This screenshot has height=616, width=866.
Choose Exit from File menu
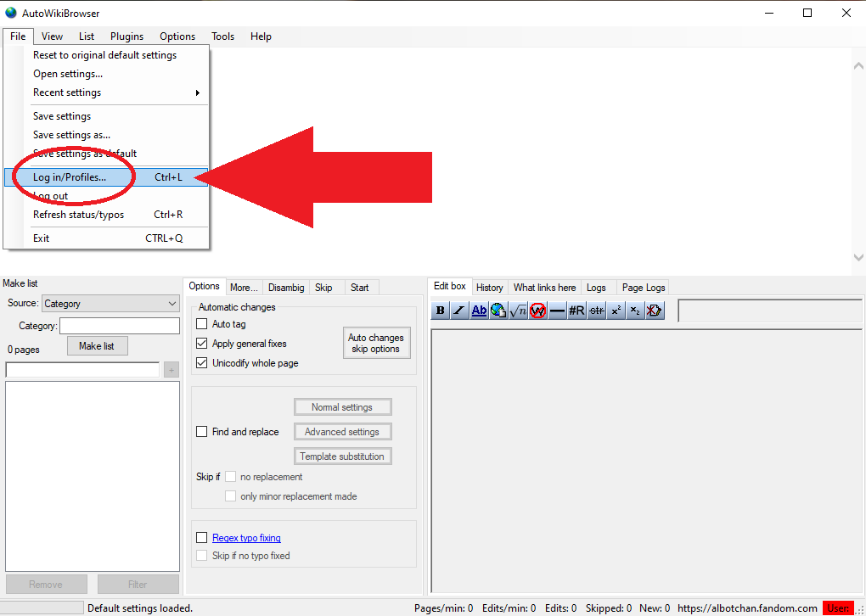[106, 238]
